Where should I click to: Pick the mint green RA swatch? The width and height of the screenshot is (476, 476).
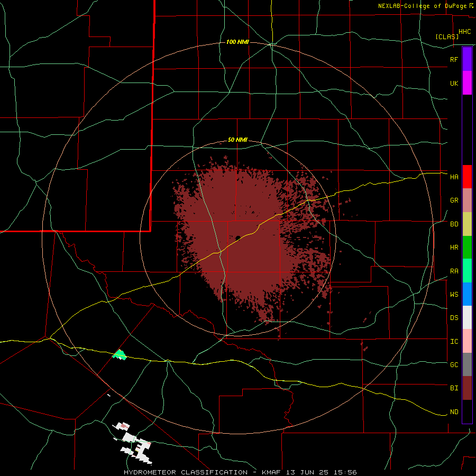pyautogui.click(x=467, y=271)
